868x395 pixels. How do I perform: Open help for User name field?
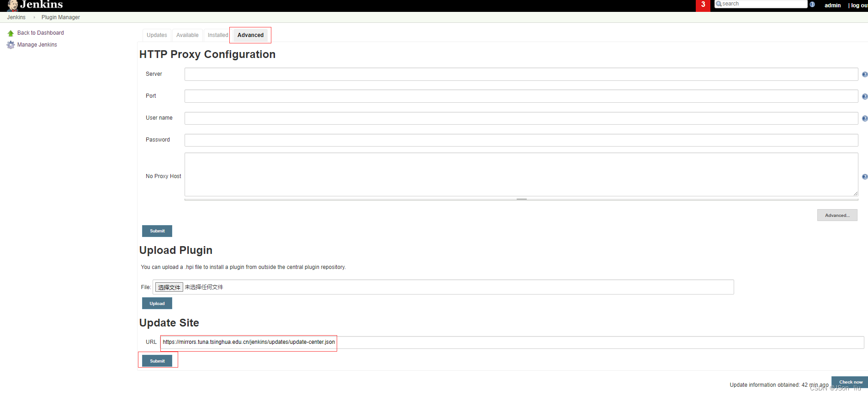865,118
